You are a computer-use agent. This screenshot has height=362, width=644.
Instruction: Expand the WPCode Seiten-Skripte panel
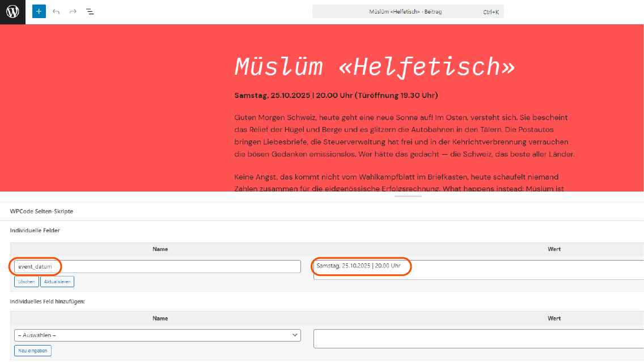coord(41,211)
